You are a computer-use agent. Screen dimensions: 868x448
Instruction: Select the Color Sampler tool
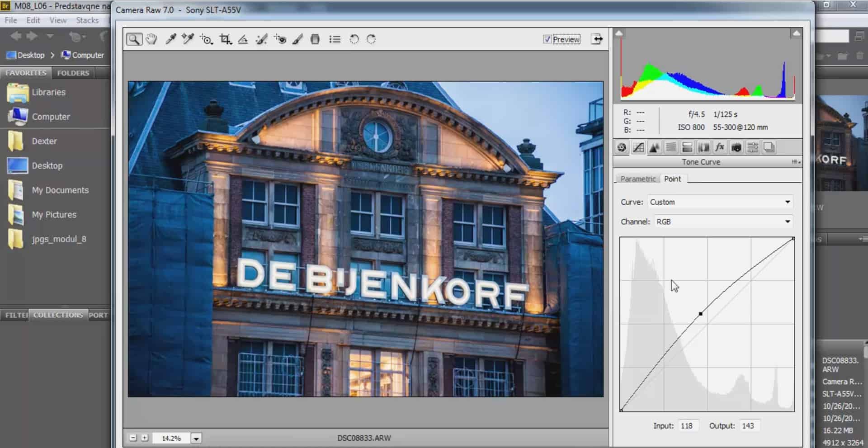[188, 39]
